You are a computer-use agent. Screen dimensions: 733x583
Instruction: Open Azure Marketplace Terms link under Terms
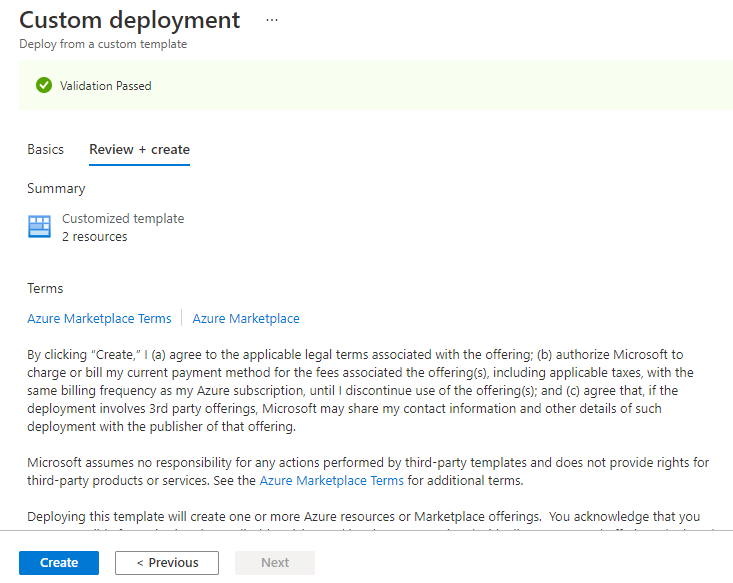pos(99,319)
